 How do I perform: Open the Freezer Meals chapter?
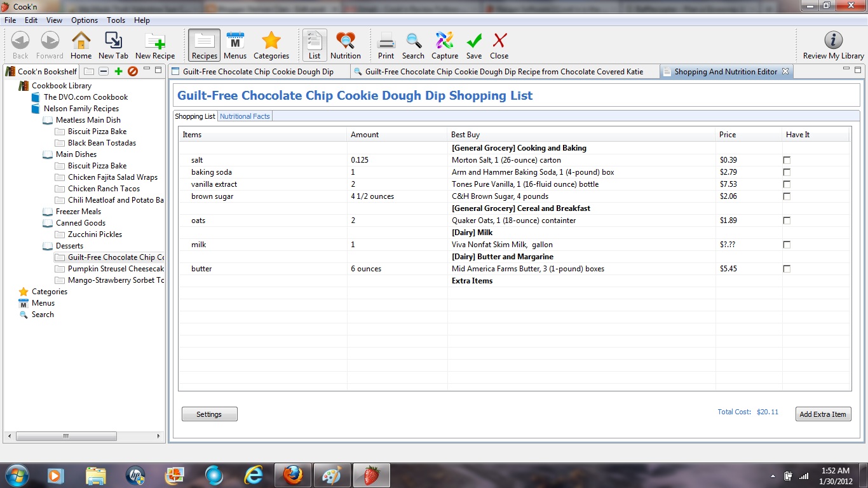(78, 212)
